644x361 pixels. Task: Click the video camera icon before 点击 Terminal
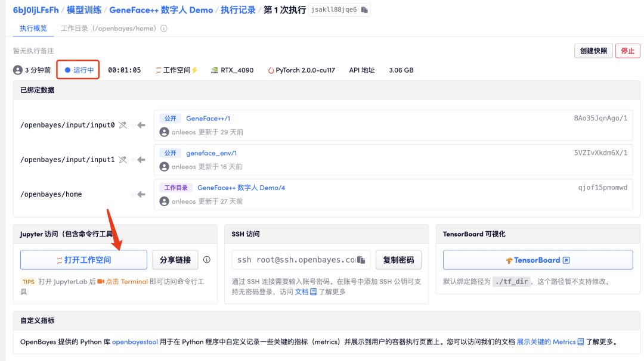[101, 281]
